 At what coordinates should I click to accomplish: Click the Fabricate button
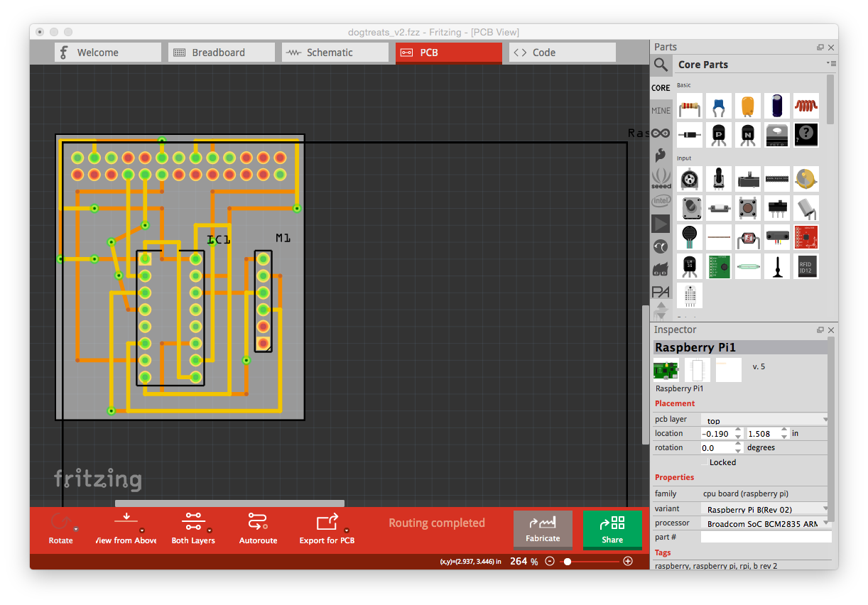pos(543,530)
